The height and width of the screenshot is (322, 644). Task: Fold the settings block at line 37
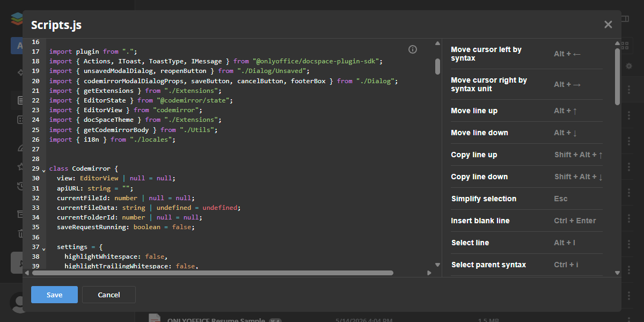[x=43, y=248]
